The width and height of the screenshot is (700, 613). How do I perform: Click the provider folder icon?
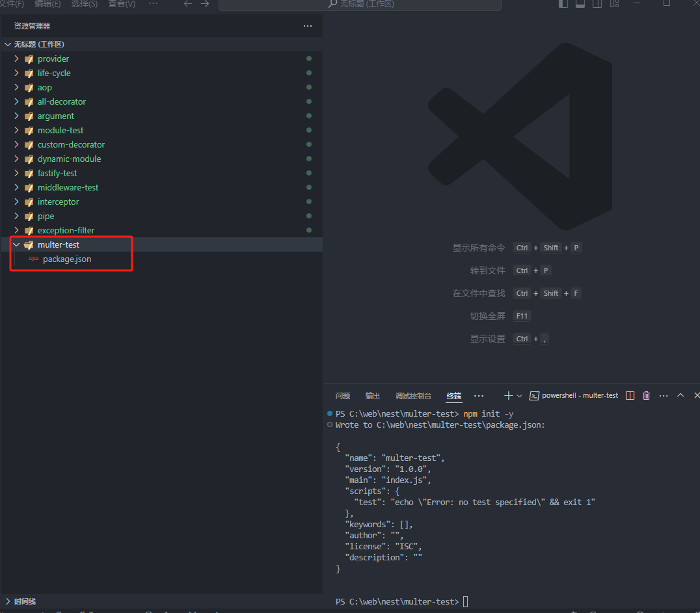[x=29, y=59]
